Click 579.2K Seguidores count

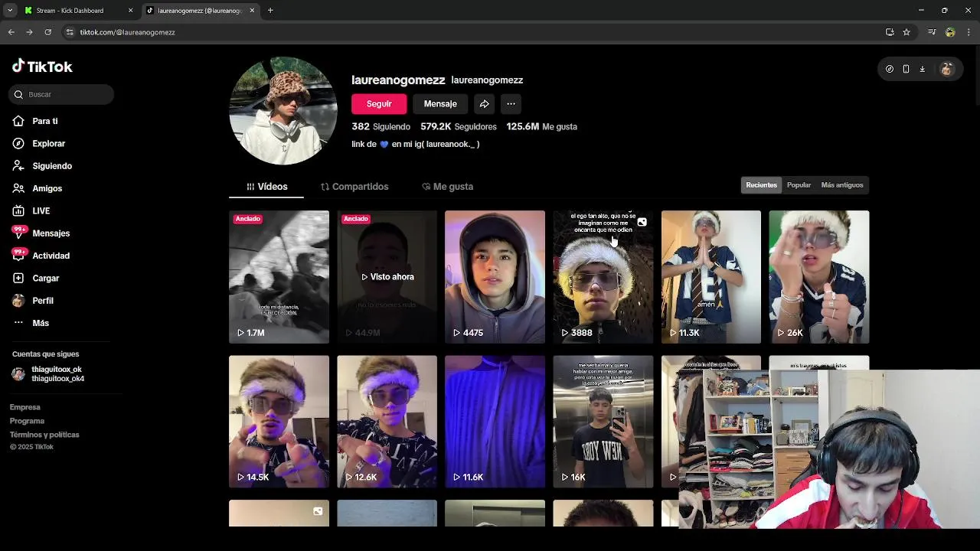tap(459, 126)
